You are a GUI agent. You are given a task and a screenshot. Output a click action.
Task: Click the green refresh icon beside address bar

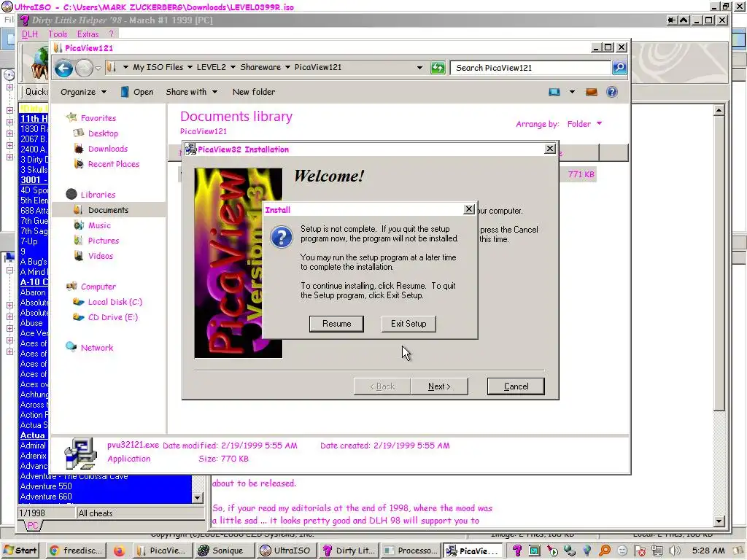pyautogui.click(x=438, y=68)
